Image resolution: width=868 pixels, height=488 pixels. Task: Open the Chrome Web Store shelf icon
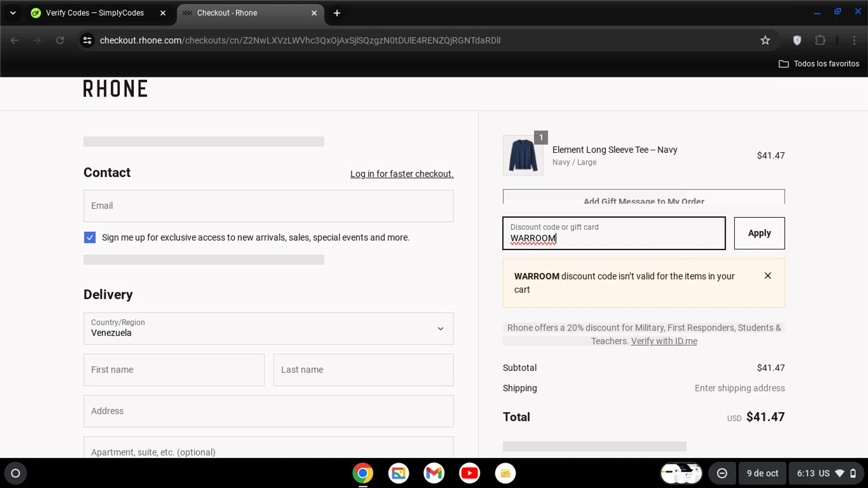[399, 474]
